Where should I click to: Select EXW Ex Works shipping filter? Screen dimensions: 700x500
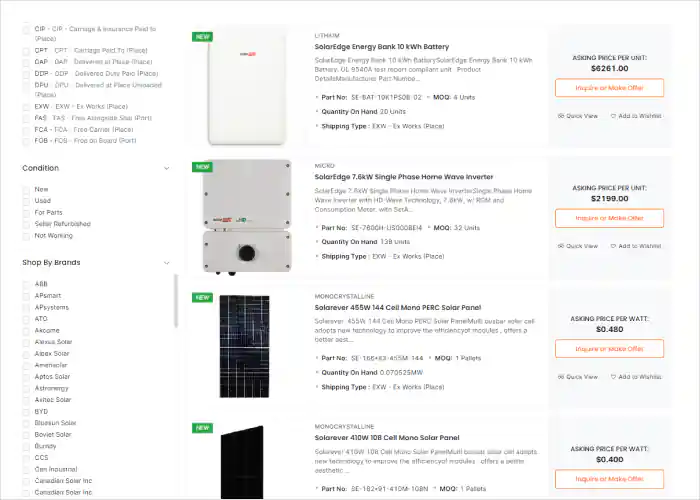click(x=26, y=107)
